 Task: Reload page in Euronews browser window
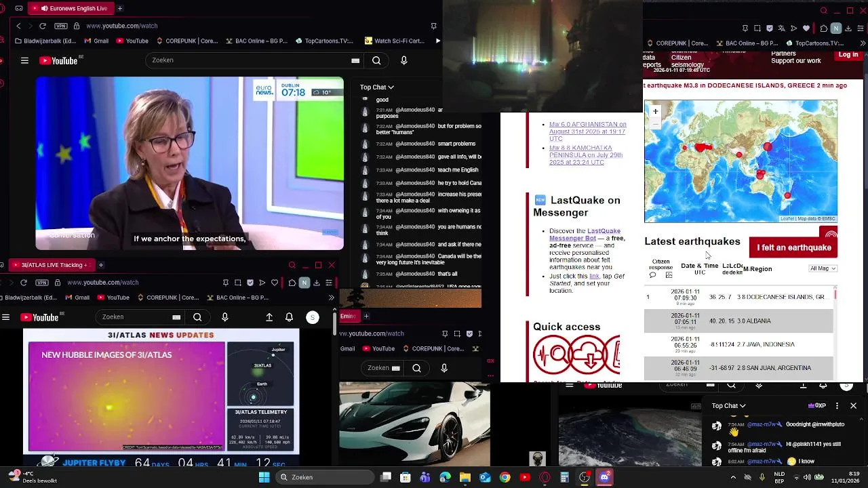tap(43, 26)
